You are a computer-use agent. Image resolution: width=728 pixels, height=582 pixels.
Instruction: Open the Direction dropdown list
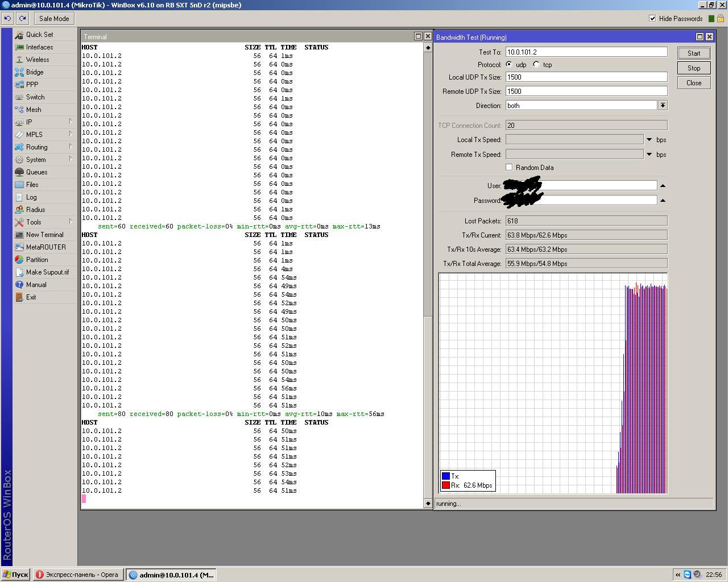[x=663, y=106]
